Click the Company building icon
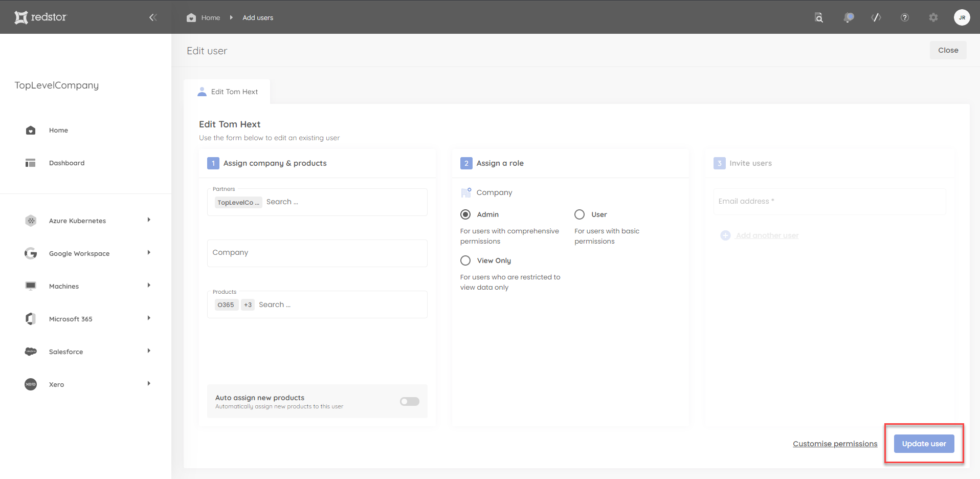980x479 pixels. click(466, 192)
